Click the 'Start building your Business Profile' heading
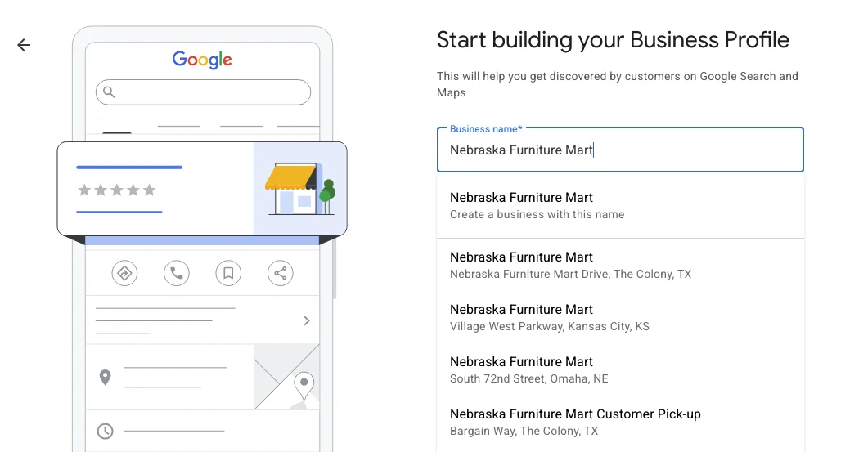This screenshot has height=452, width=868. [x=613, y=40]
